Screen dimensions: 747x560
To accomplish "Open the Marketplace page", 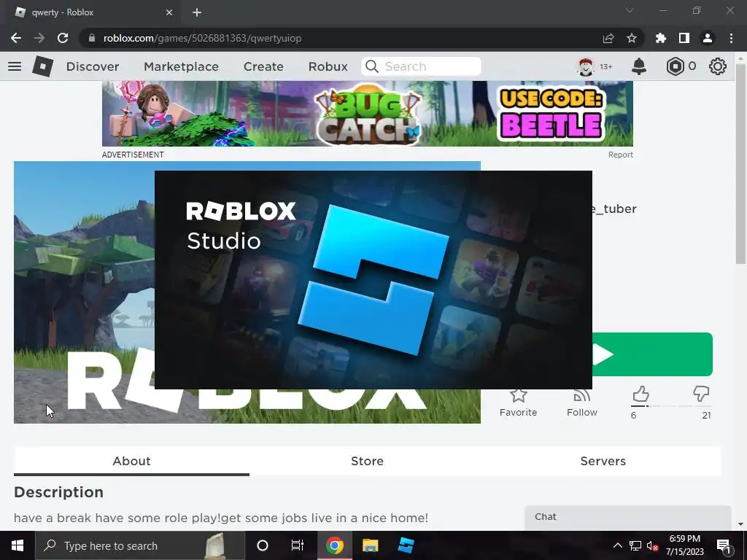I will (x=181, y=66).
